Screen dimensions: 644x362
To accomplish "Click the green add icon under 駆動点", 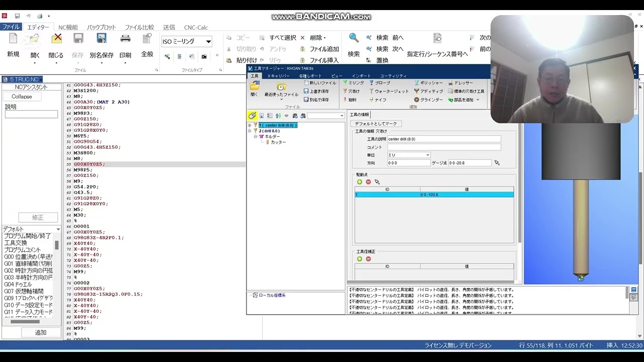I will pos(359,182).
